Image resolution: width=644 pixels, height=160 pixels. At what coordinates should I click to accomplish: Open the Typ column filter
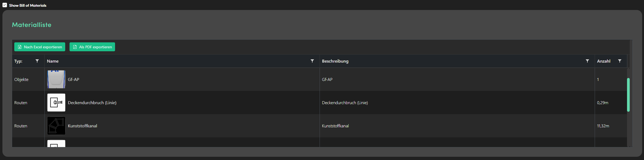pyautogui.click(x=37, y=61)
